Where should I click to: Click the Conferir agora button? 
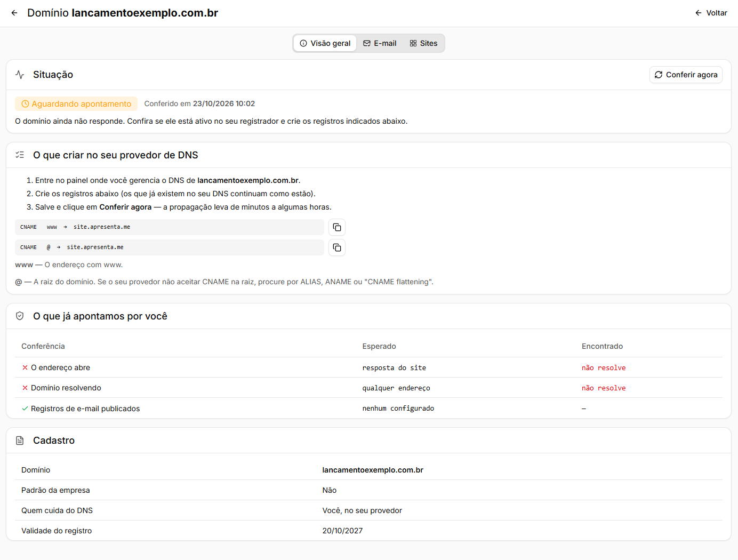coord(686,75)
